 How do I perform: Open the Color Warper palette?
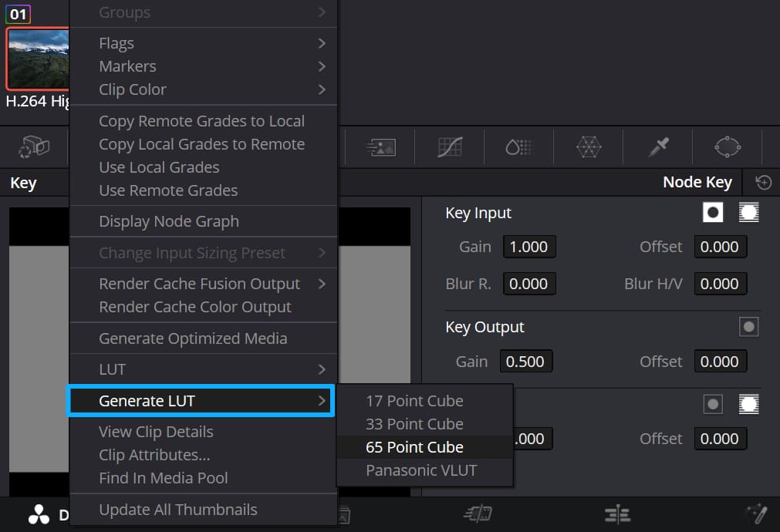[x=589, y=146]
